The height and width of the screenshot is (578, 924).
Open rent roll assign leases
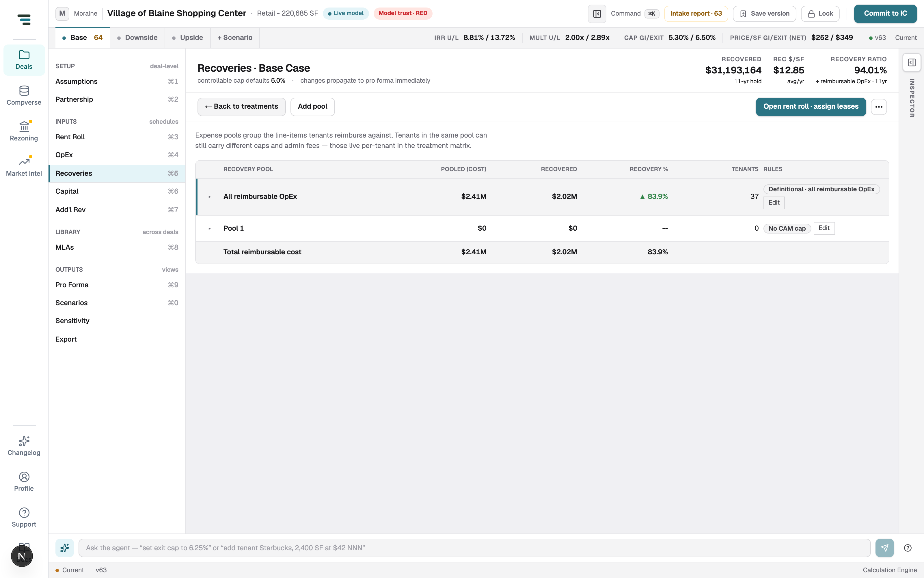pos(811,107)
